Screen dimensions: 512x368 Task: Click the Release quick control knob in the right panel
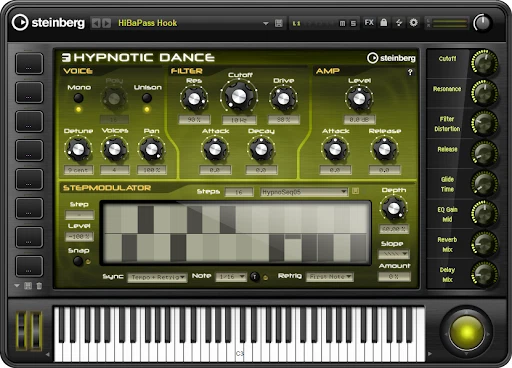pos(484,153)
